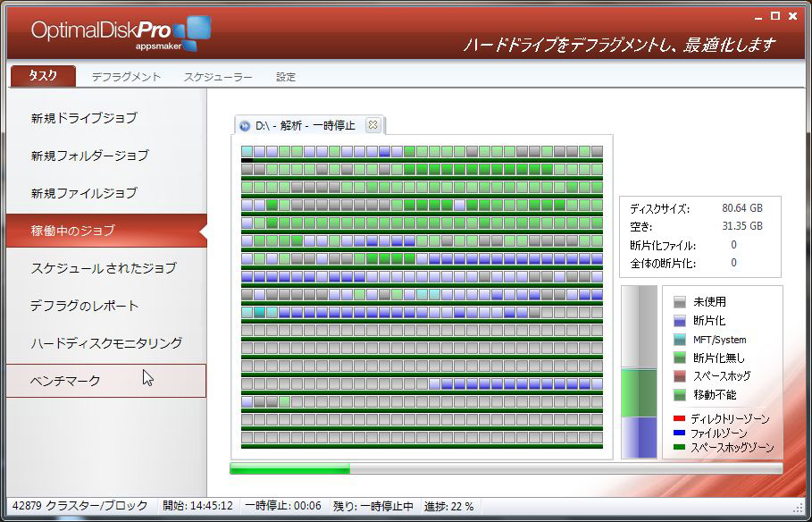Click the black zone indicator under first block
Image resolution: width=812 pixels, height=522 pixels.
point(247,160)
